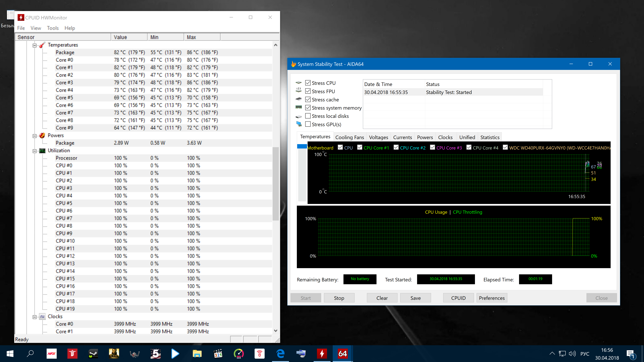The width and height of the screenshot is (644, 362).
Task: Uncheck CPU Core #2 graph checkbox
Action: click(x=396, y=147)
